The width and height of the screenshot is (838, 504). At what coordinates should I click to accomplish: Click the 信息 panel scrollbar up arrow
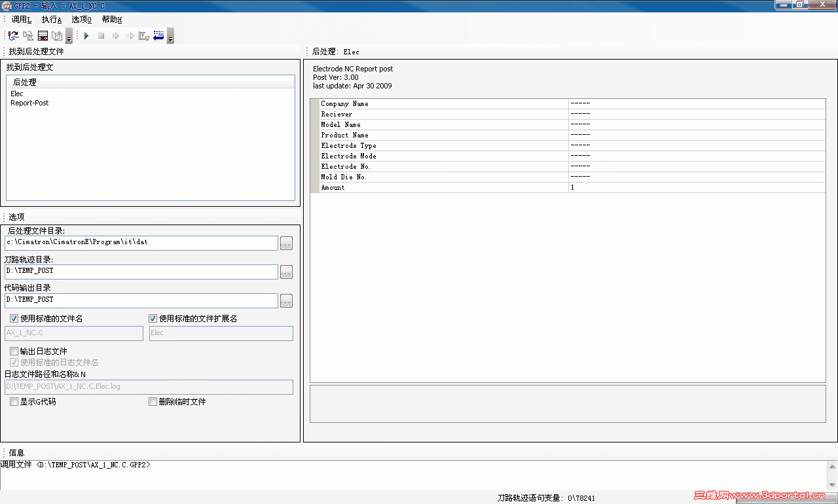click(x=833, y=466)
